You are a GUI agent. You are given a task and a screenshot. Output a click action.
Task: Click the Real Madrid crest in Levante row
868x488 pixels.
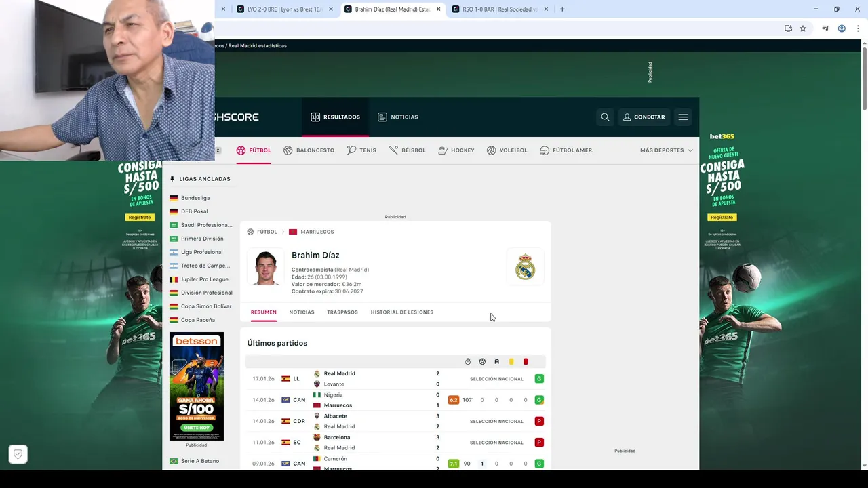(x=317, y=373)
